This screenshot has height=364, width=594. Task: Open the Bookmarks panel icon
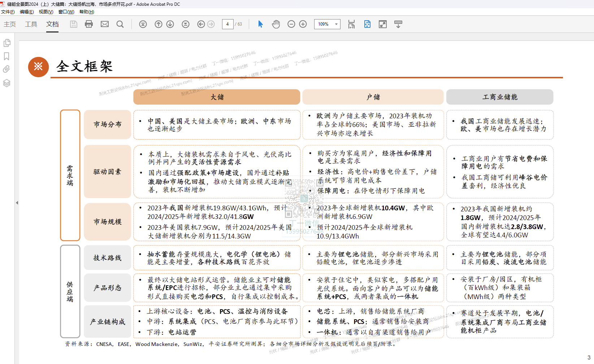coord(6,56)
